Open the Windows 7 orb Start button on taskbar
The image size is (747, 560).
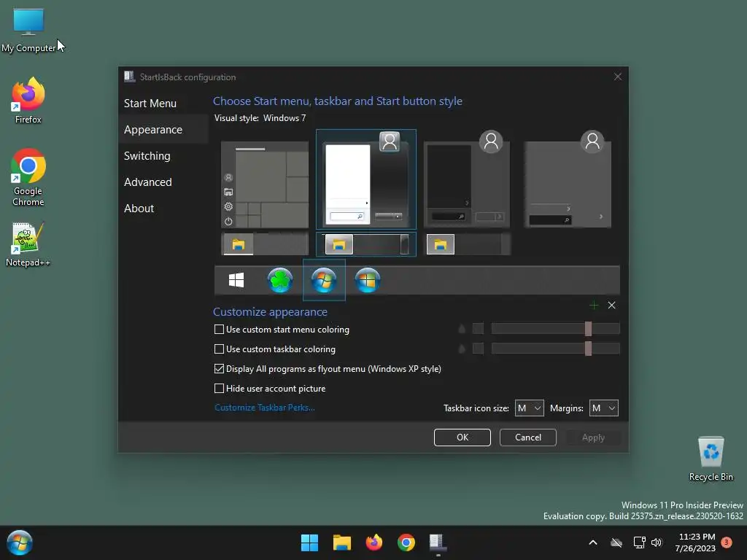20,542
